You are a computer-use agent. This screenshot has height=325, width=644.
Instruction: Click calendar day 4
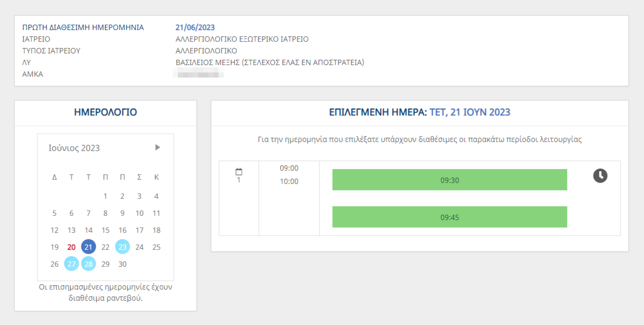[156, 196]
